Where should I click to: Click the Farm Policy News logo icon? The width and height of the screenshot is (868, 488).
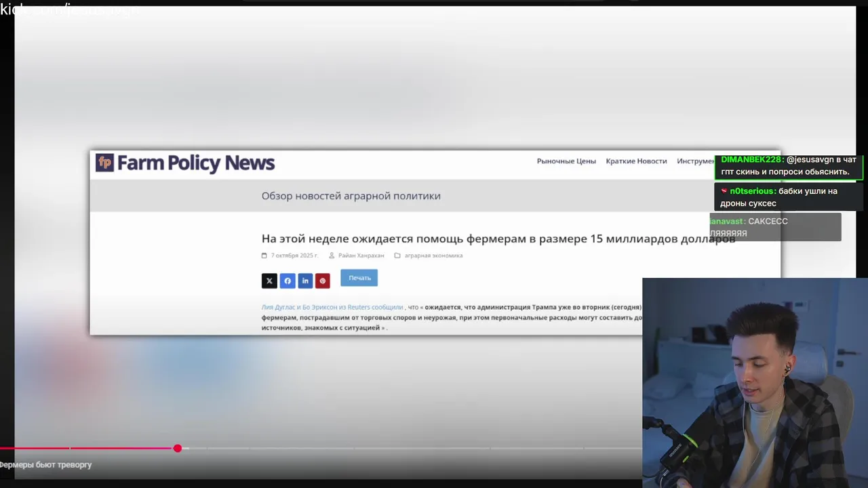point(104,163)
